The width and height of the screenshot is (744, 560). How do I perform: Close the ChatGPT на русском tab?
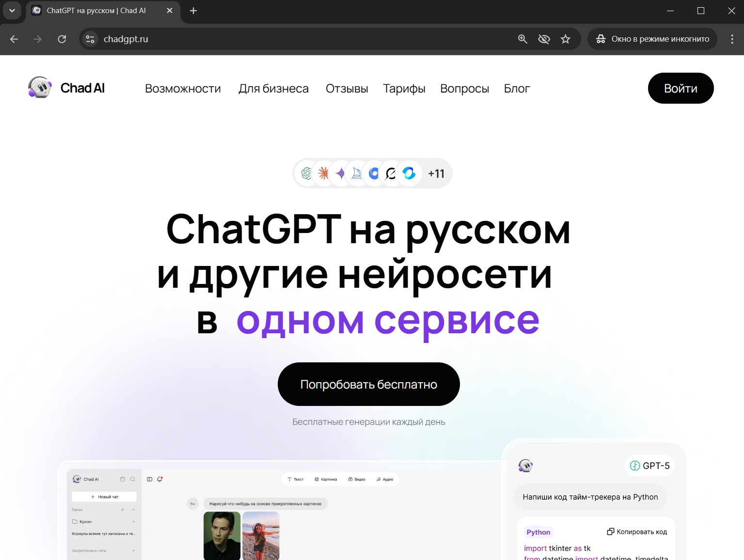pos(170,11)
